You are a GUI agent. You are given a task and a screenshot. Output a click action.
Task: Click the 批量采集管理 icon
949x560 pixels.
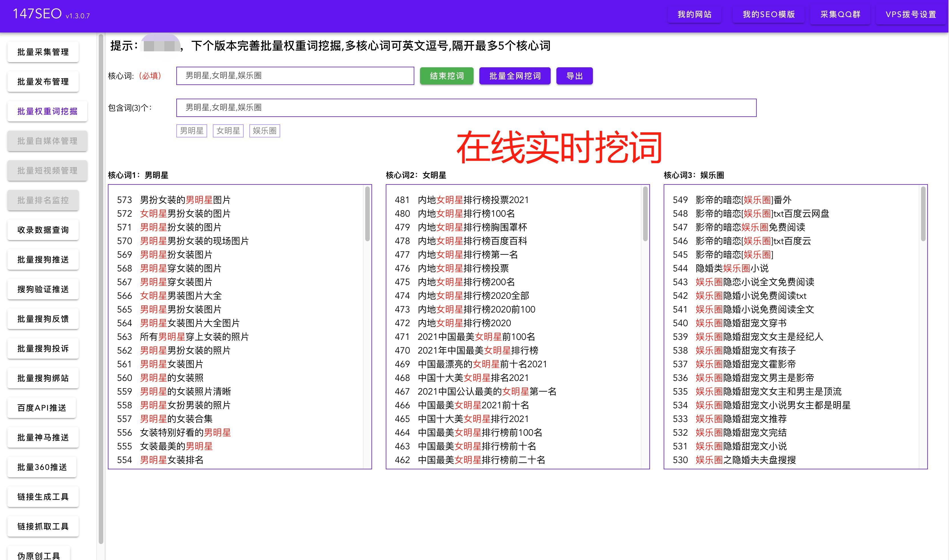click(47, 51)
